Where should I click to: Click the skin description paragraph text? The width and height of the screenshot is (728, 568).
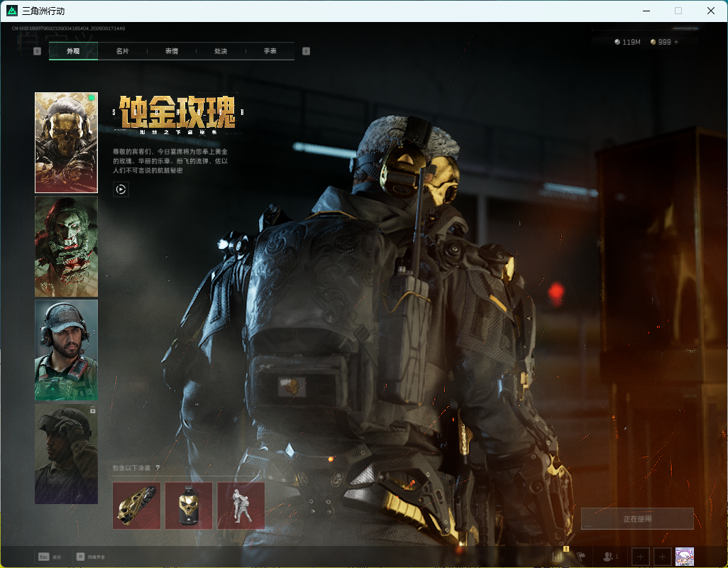[170, 161]
